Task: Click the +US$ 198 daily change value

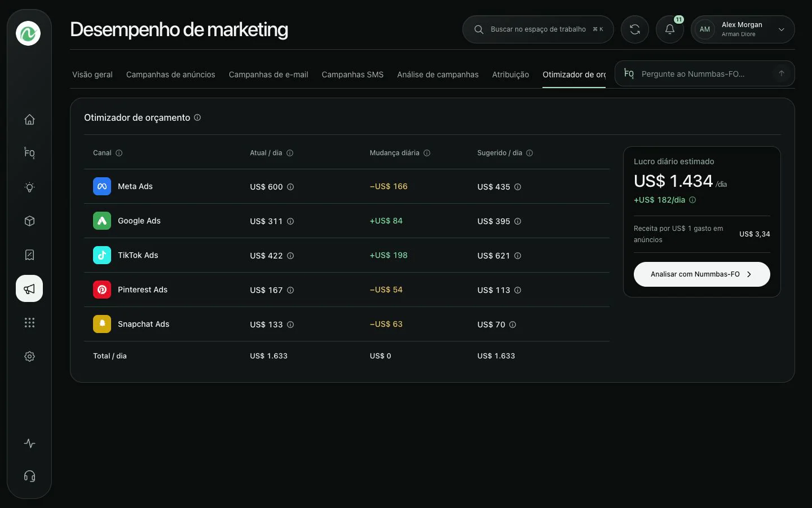Action: tap(389, 255)
